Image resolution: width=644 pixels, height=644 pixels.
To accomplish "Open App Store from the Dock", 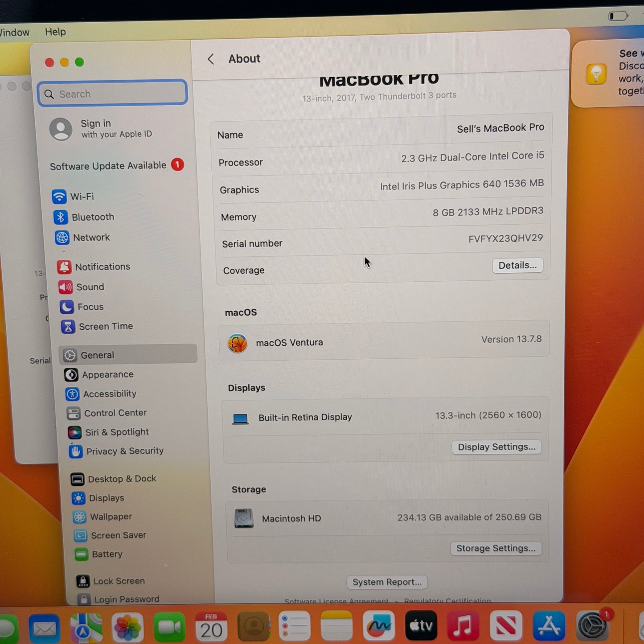I will 549,625.
